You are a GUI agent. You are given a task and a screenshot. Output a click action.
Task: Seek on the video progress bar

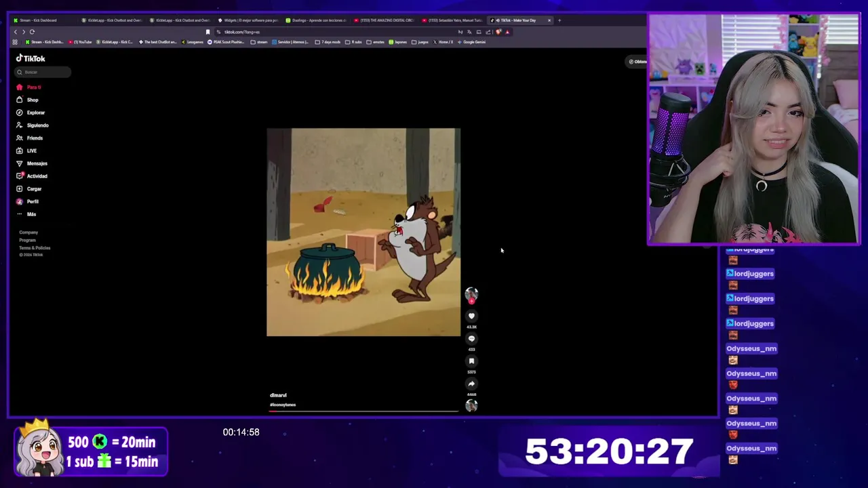363,411
